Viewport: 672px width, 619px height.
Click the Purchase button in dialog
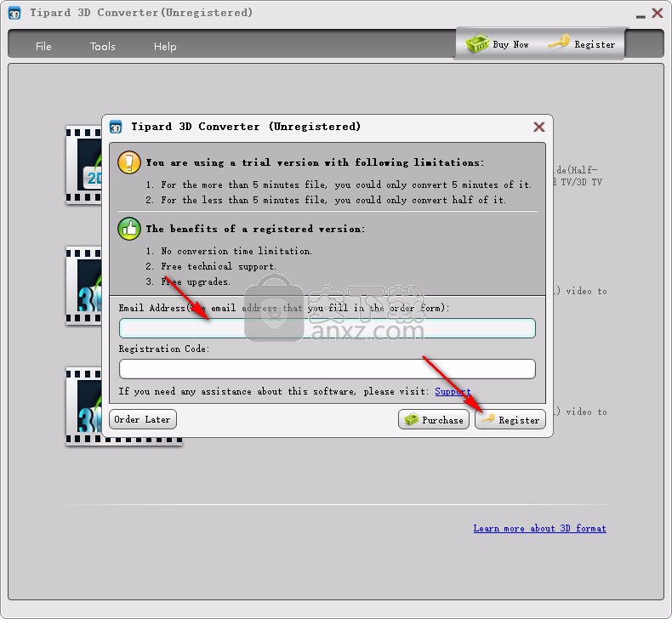(434, 419)
